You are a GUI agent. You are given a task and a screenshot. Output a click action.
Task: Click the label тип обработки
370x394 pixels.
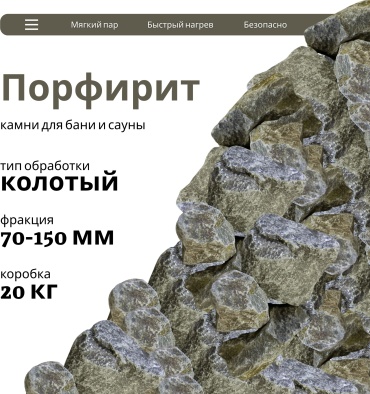coord(45,166)
